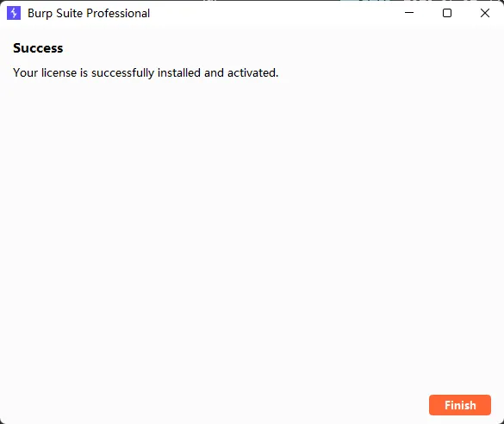Screen dimensions: 504x424
Task: Click the Finish button
Action: (x=460, y=405)
